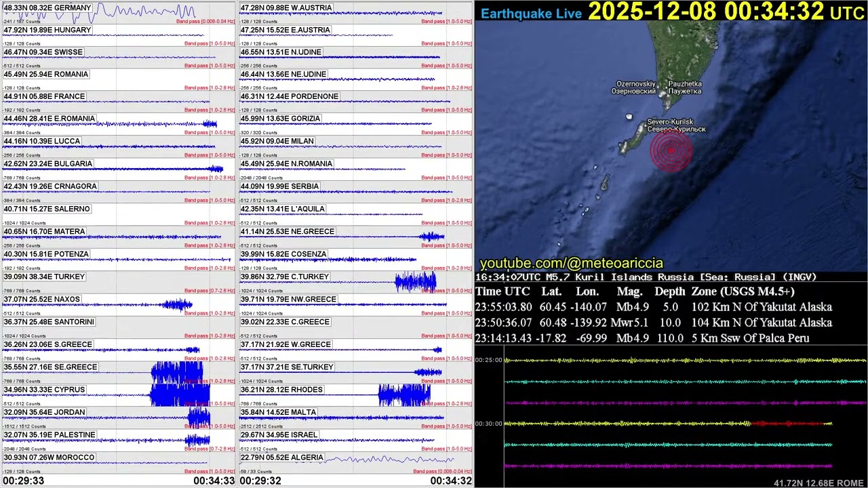The height and width of the screenshot is (488, 868).
Task: Select the 23:55:03.80 Yakutat Alaska row
Action: pyautogui.click(x=654, y=307)
